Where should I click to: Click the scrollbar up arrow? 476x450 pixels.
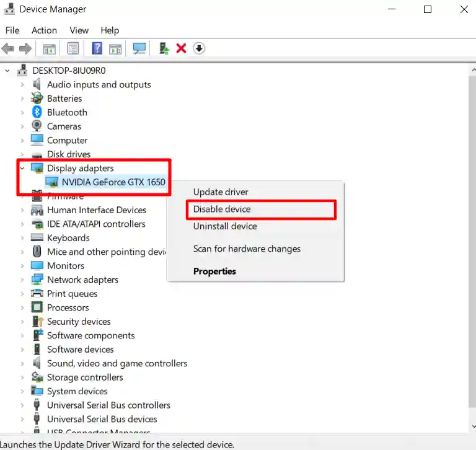pyautogui.click(x=473, y=70)
